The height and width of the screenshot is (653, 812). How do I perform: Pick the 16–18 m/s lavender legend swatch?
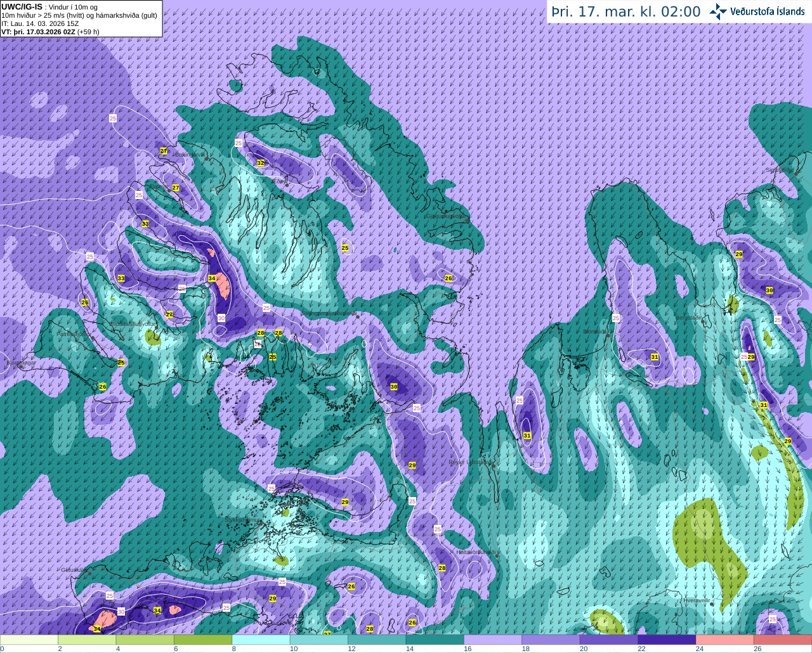[x=494, y=640]
